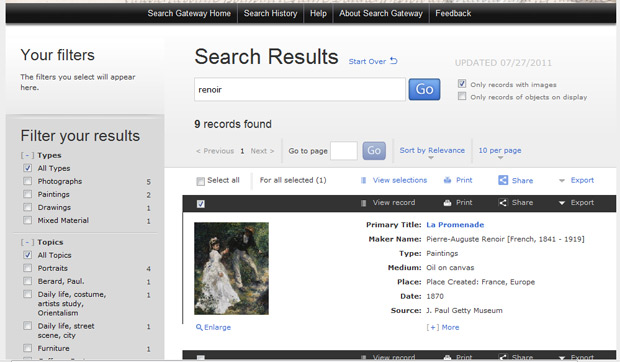Toggle the All Types filter checkbox
This screenshot has height=362, width=620.
[x=27, y=168]
